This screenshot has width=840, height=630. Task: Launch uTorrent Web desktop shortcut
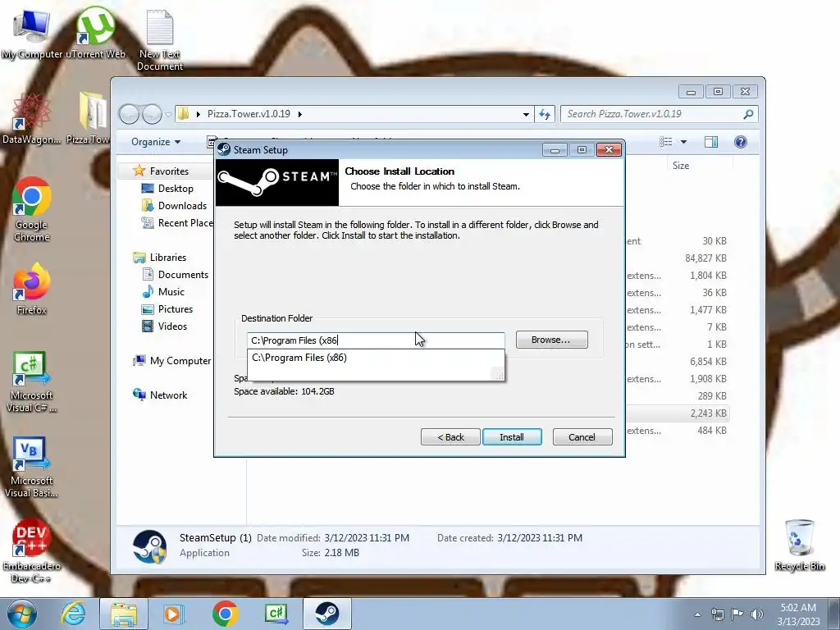pos(95,34)
